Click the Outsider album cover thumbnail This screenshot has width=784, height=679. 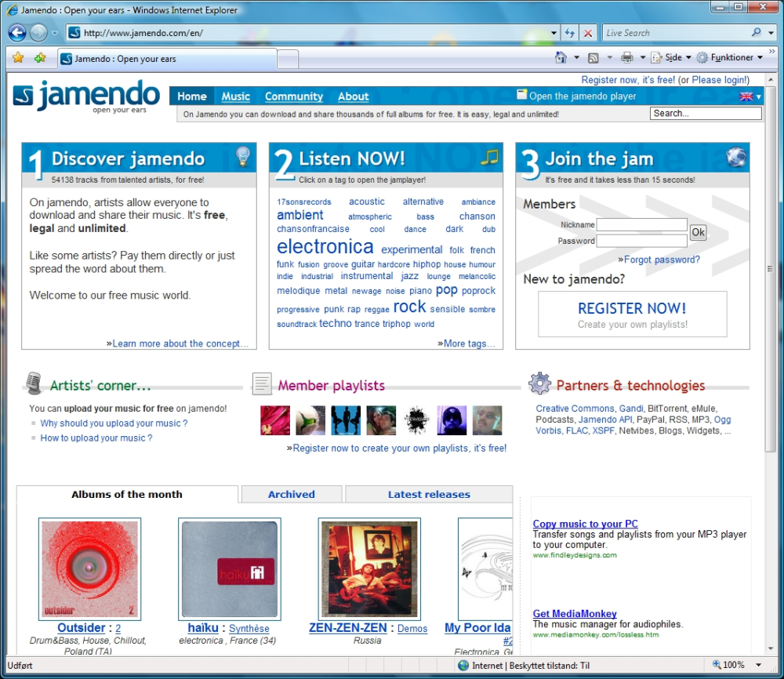[x=89, y=569]
